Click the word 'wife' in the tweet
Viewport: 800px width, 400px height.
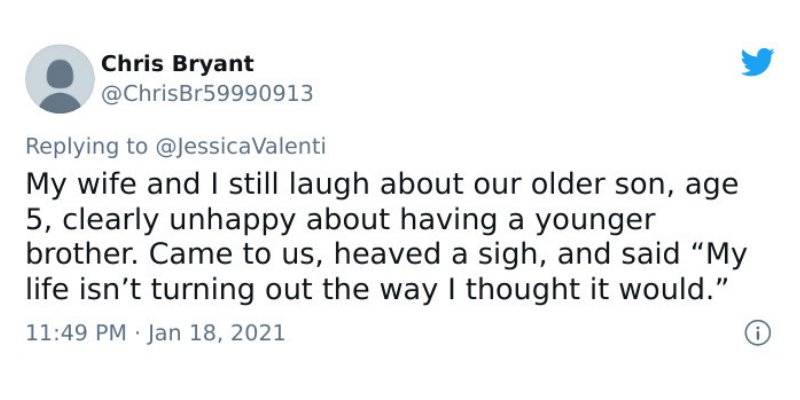coord(107,185)
